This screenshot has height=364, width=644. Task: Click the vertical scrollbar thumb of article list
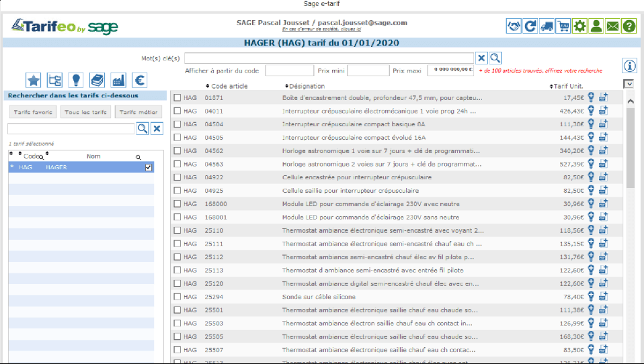click(x=631, y=148)
